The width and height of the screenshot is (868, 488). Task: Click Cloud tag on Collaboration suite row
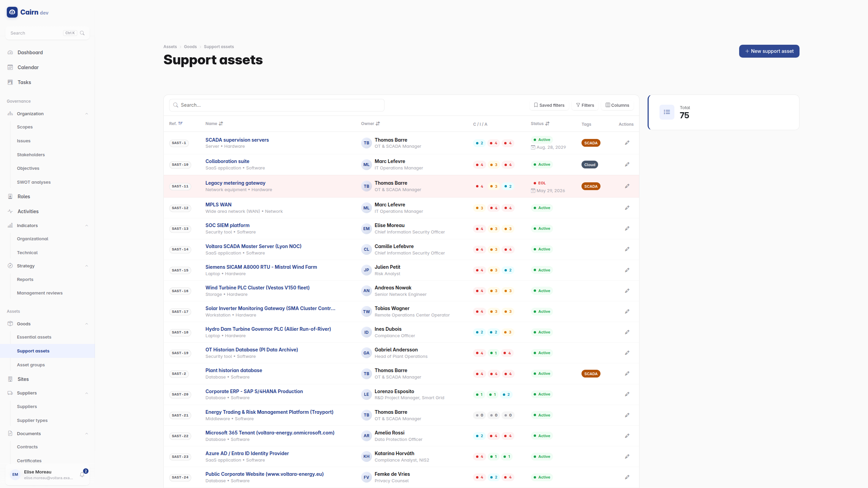click(590, 165)
